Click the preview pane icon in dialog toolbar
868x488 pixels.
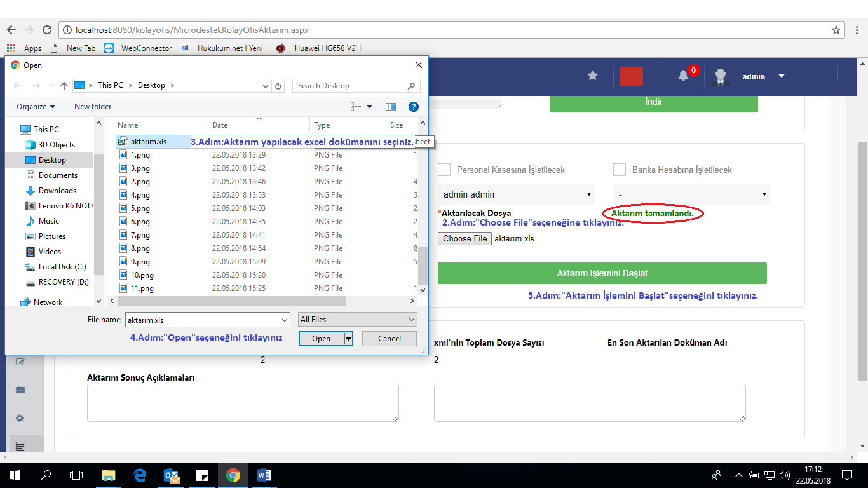tap(391, 107)
